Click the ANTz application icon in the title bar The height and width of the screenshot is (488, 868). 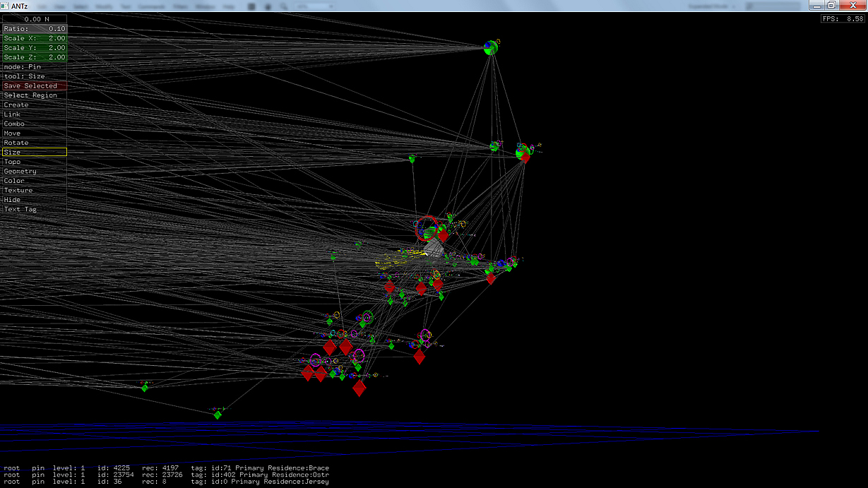(x=5, y=6)
